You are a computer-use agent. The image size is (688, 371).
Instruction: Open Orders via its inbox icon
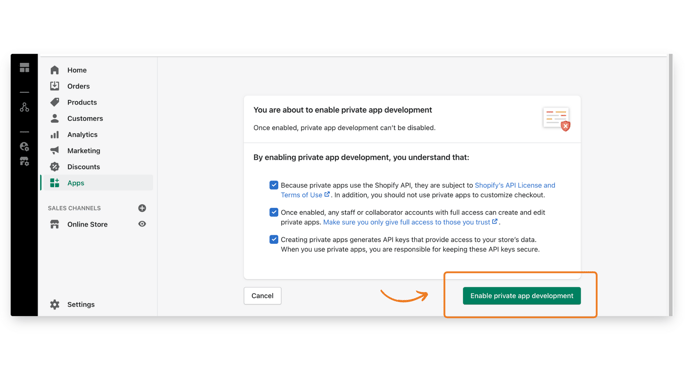pos(54,86)
